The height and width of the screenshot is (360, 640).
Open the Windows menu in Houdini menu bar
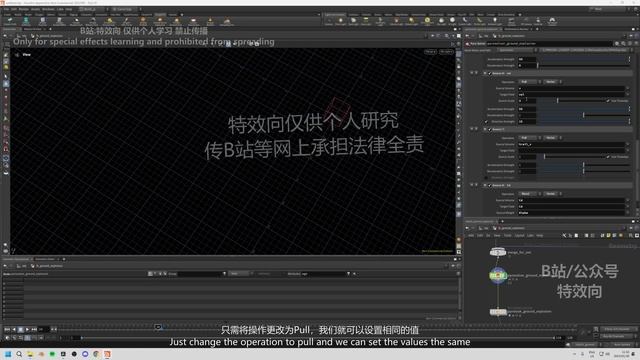[48, 9]
